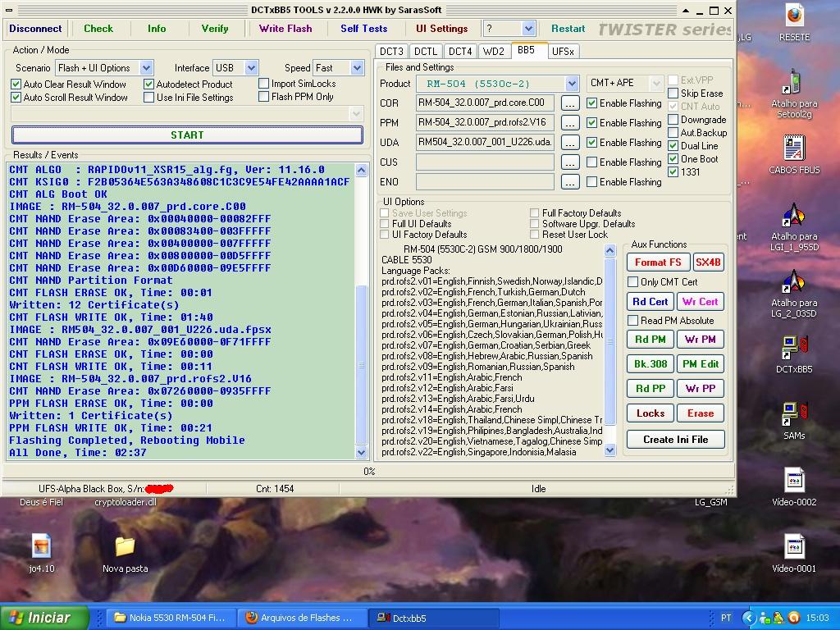840x630 pixels.
Task: Open the Scenario dropdown
Action: (146, 68)
